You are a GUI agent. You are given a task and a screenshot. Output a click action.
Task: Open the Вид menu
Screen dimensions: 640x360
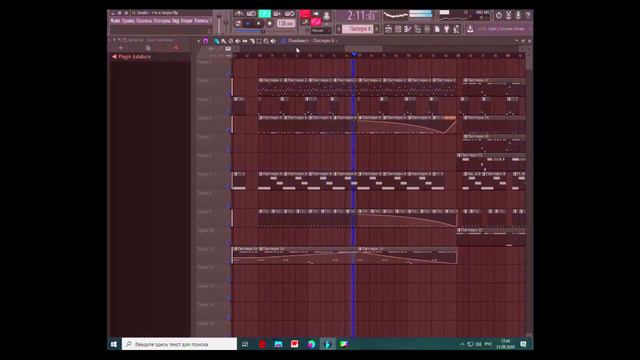[x=176, y=21]
